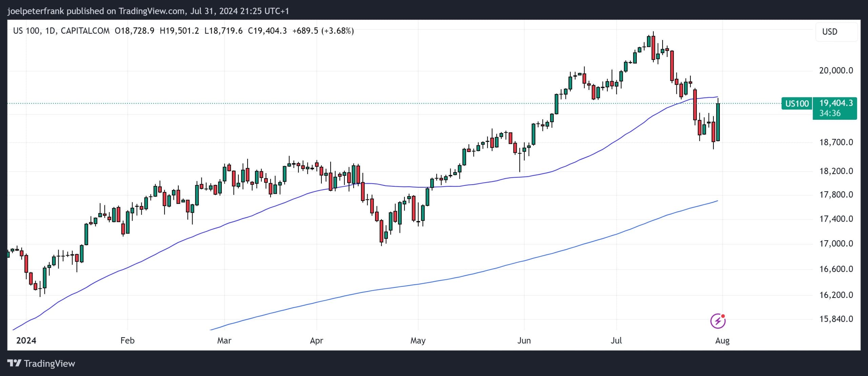Click the purple lightning bolt event icon
868x376 pixels.
[718, 321]
